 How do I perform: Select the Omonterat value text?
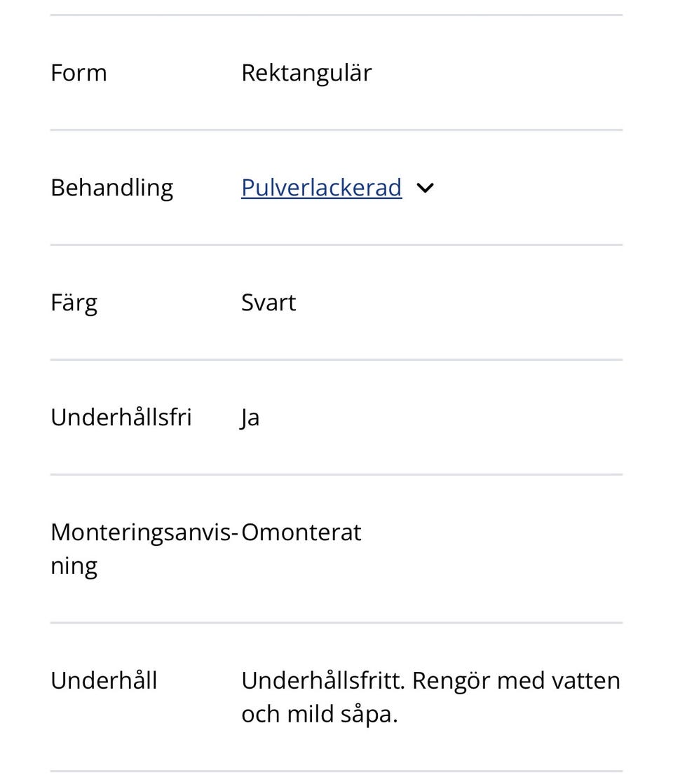(301, 532)
